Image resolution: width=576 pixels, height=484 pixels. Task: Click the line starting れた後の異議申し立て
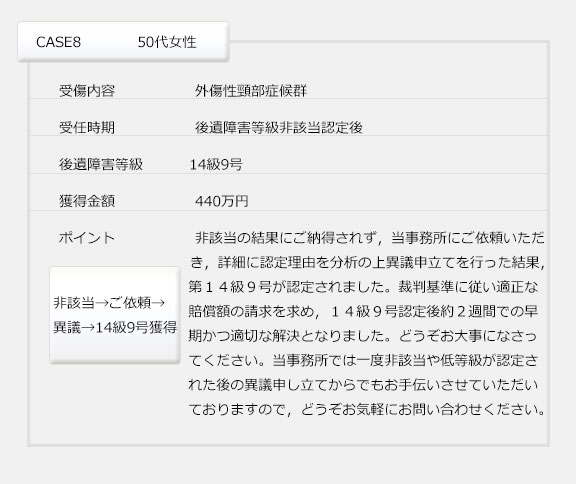pyautogui.click(x=363, y=385)
